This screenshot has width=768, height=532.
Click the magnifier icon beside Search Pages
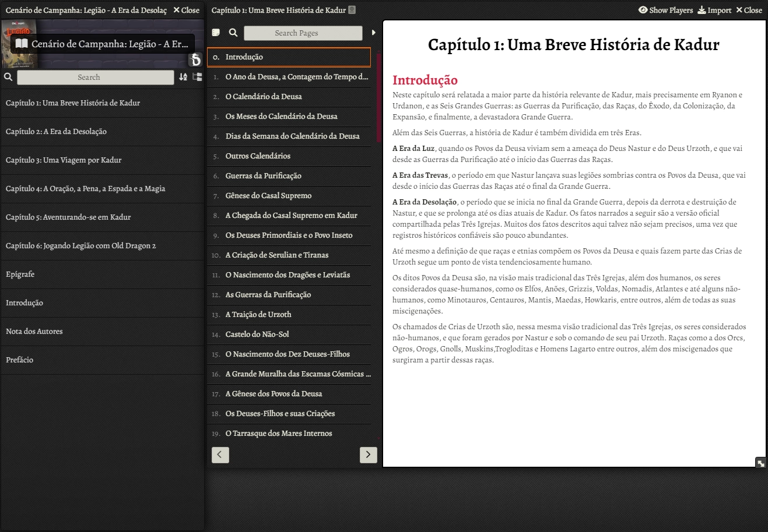coord(233,33)
